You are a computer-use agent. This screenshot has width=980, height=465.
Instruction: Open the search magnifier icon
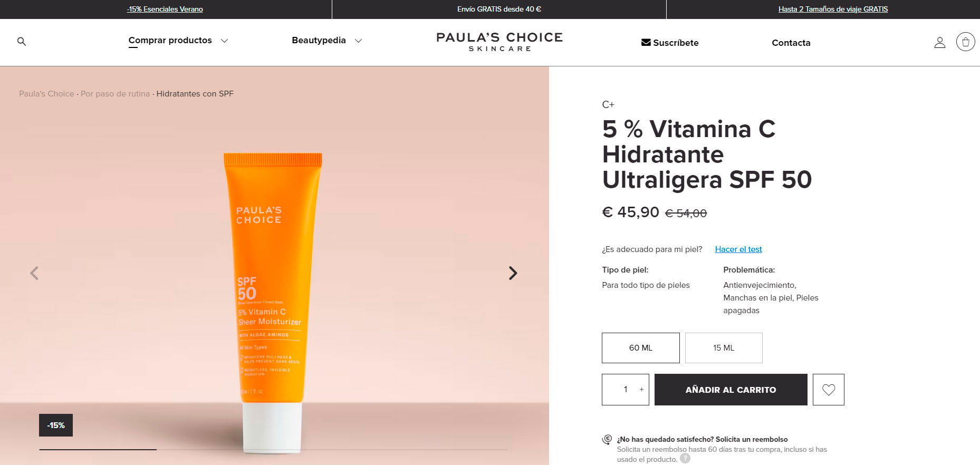(22, 41)
